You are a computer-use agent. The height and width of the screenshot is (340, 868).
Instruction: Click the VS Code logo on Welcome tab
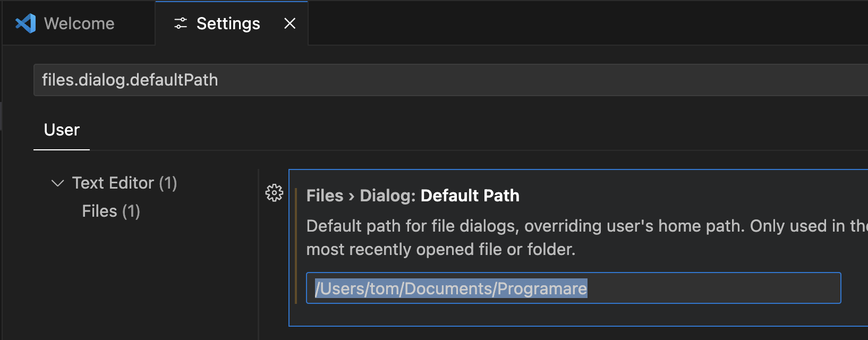25,23
